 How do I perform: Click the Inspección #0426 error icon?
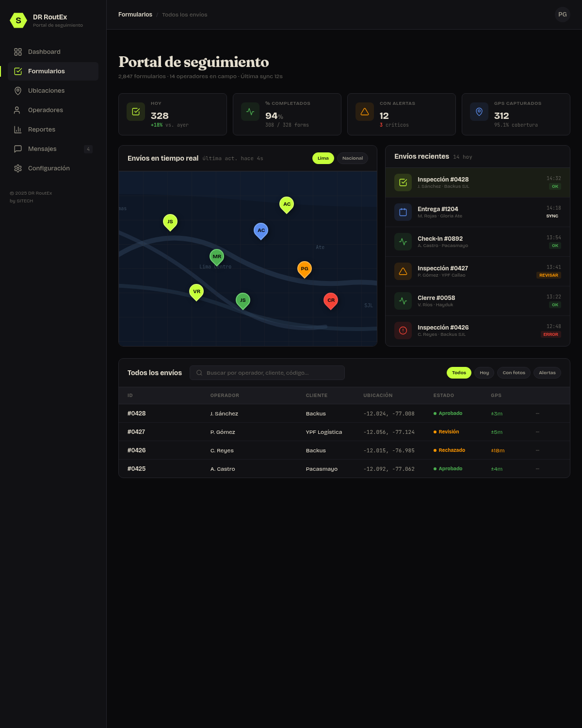(403, 331)
